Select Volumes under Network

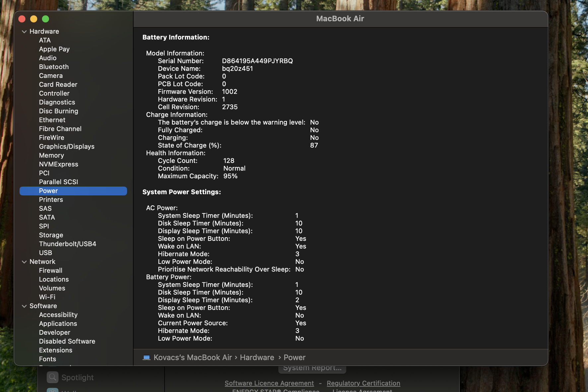tap(52, 288)
